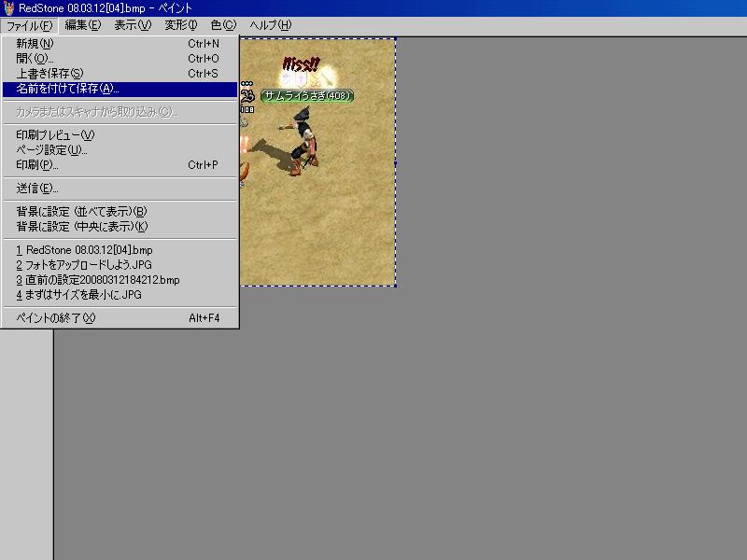Click 名前を付けて保存(A)... entry
Image resolution: width=747 pixels, height=560 pixels.
pos(120,89)
